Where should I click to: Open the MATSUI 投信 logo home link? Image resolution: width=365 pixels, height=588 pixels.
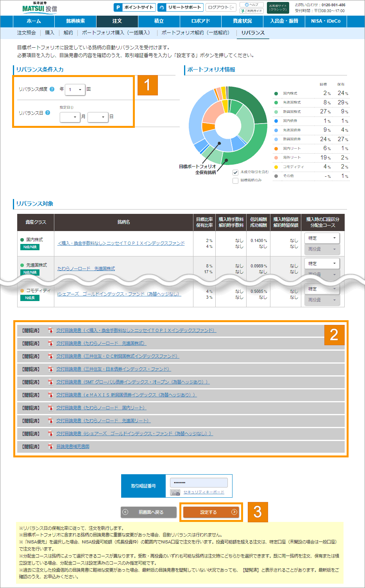[x=39, y=7]
